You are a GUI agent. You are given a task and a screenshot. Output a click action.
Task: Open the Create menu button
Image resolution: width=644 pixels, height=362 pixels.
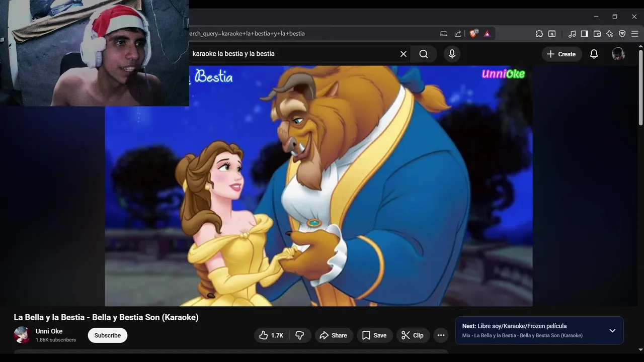click(x=561, y=54)
